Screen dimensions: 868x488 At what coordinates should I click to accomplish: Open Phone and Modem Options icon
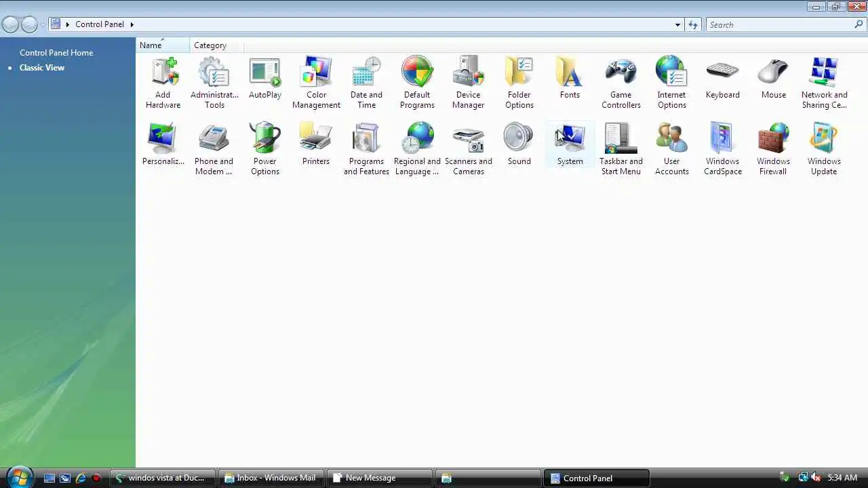pyautogui.click(x=214, y=149)
